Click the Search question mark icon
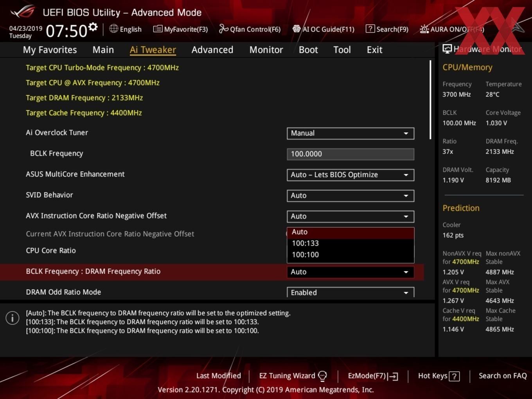Viewport: 532px width, 399px height. coord(370,29)
